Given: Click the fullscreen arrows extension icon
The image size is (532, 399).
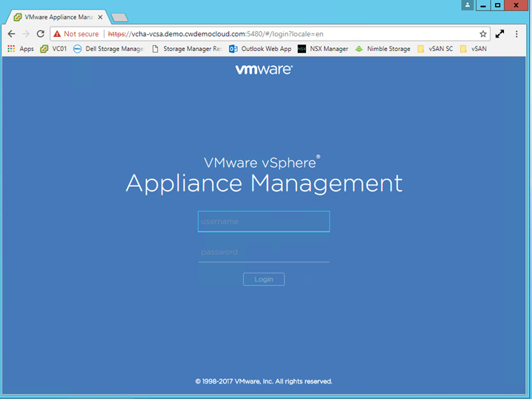Looking at the screenshot, I should [x=499, y=34].
